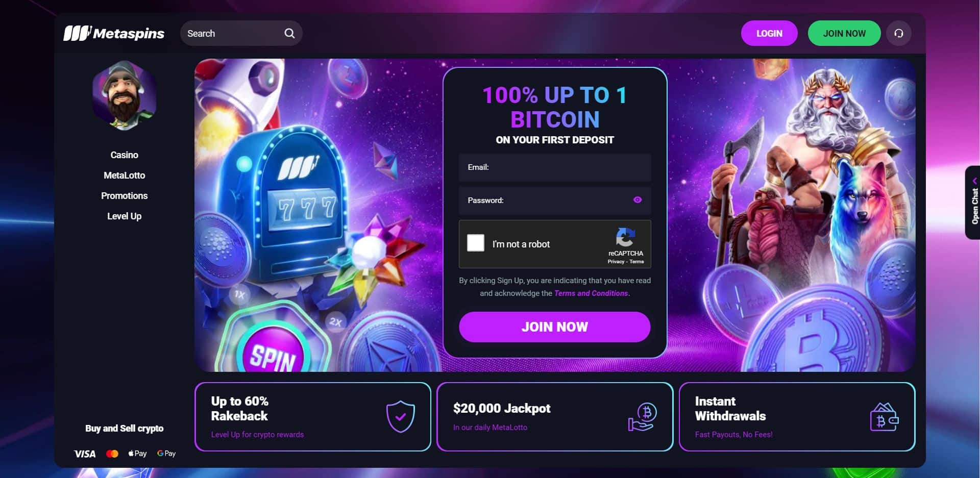Viewport: 980px width, 478px height.
Task: Click the reCAPTCHA logo icon
Action: [x=625, y=237]
